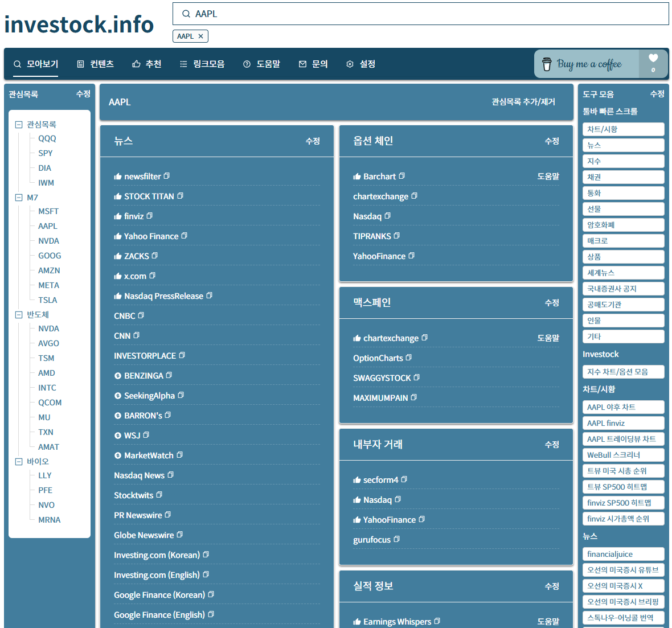Collapse the 바이오 tree group

(x=19, y=462)
